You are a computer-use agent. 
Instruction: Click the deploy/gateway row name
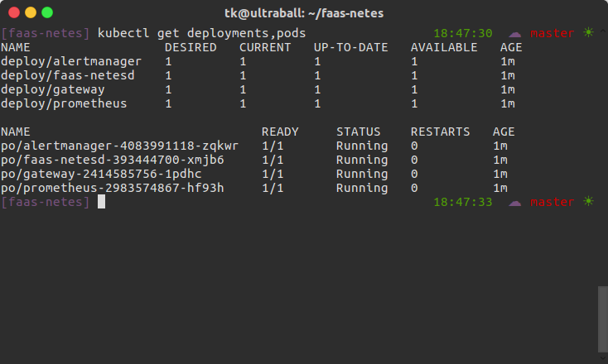tap(53, 90)
